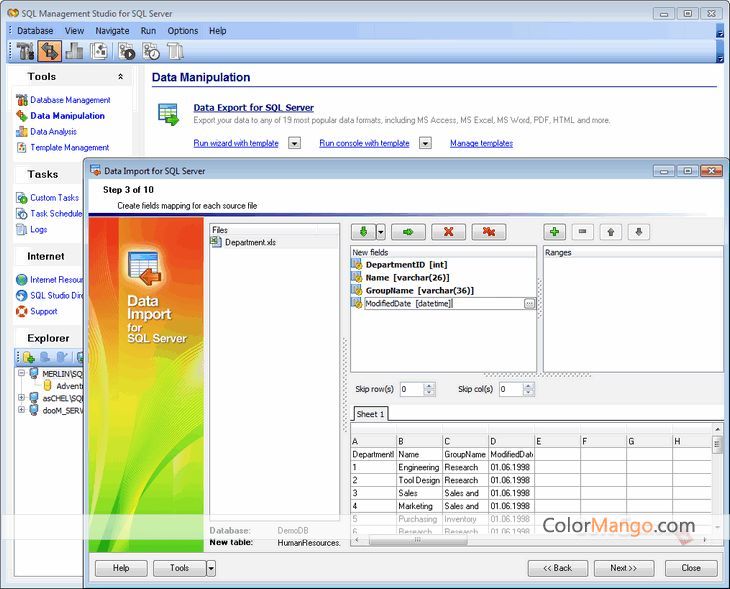The image size is (730, 589).
Task: Click the horizontal scrollbar of sheet preview
Action: (418, 540)
